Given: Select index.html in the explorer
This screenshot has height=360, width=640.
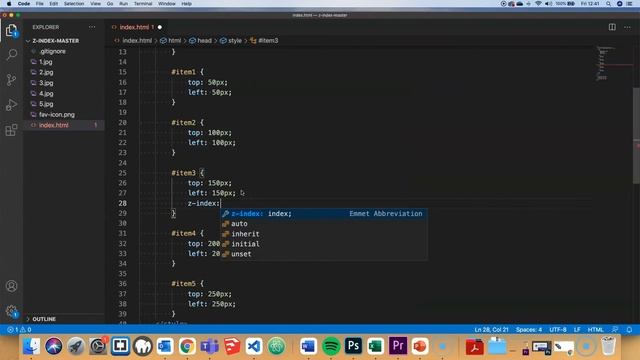Looking at the screenshot, I should 53,125.
